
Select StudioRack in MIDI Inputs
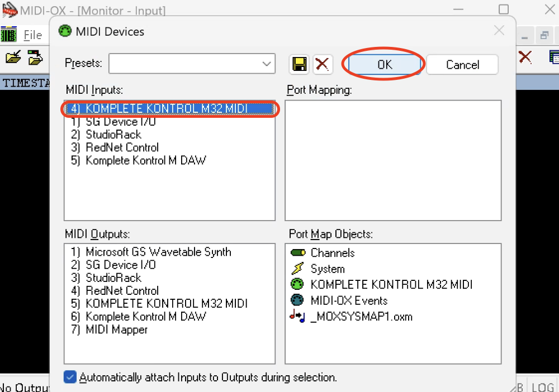pyautogui.click(x=170, y=135)
